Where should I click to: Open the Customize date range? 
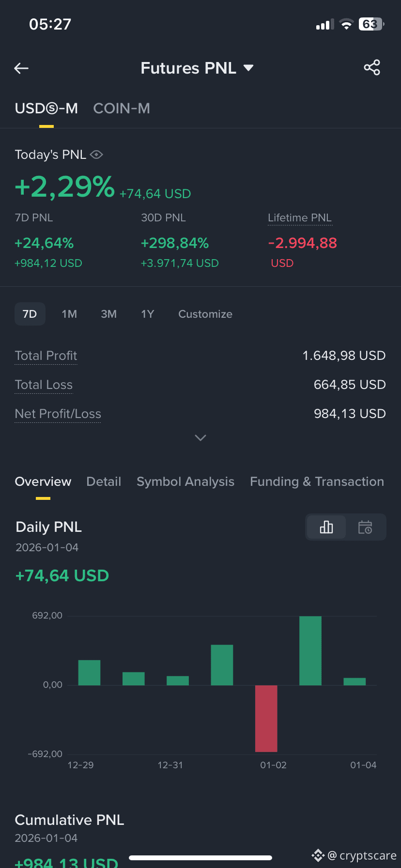pyautogui.click(x=205, y=314)
